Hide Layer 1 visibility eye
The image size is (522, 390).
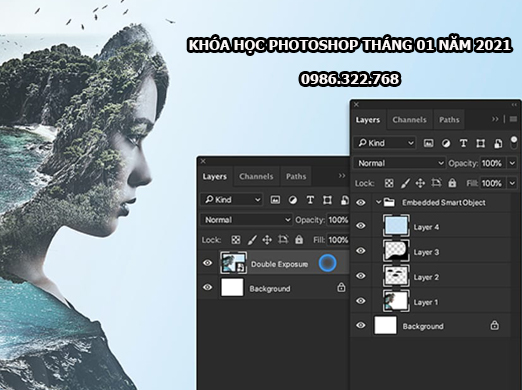point(360,301)
